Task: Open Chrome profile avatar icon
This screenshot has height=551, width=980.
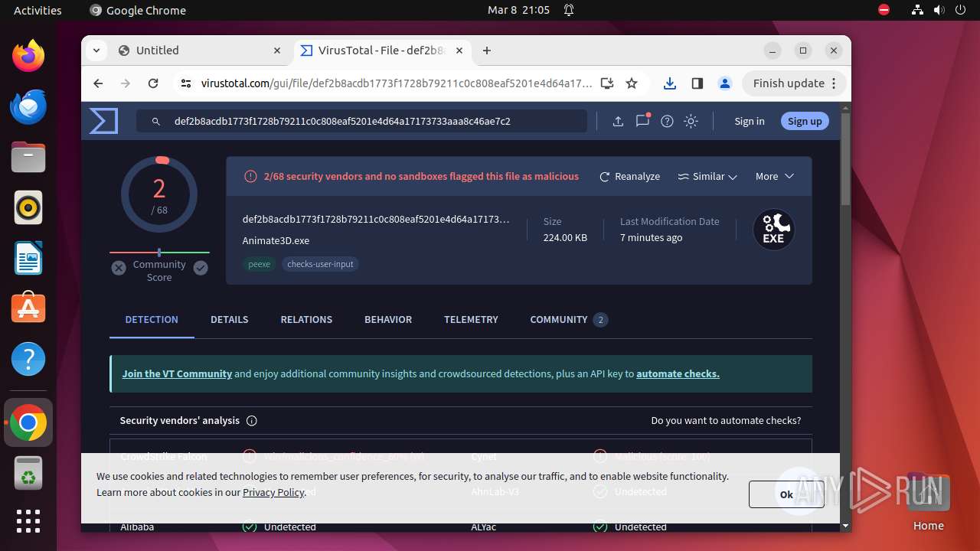Action: pos(725,83)
